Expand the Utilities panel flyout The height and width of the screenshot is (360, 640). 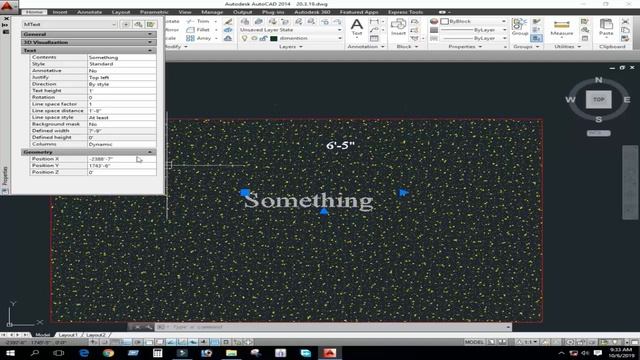[567, 47]
